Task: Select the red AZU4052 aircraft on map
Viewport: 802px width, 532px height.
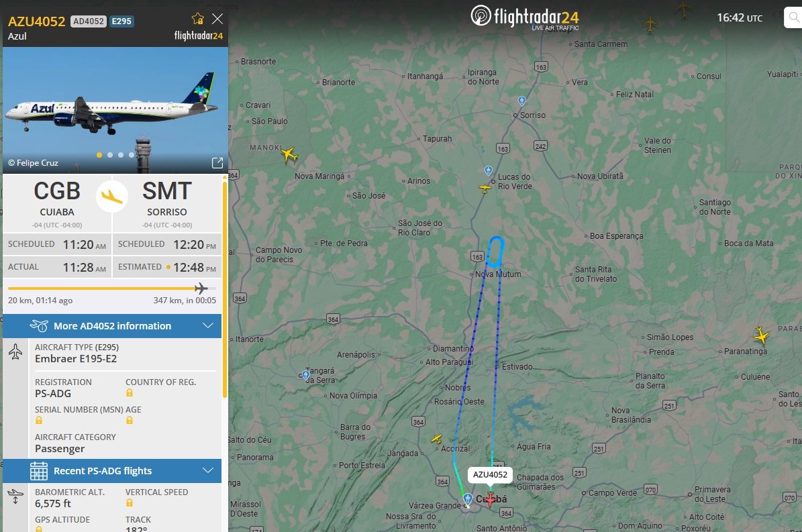Action: pos(490,498)
